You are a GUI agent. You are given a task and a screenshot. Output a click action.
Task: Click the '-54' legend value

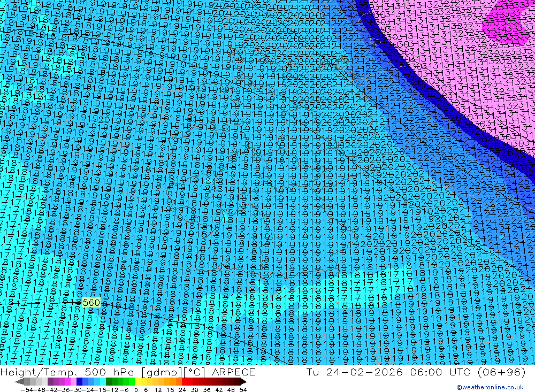click(x=27, y=390)
